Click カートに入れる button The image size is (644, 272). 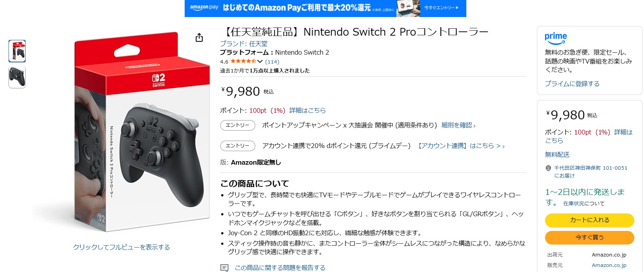click(x=589, y=220)
